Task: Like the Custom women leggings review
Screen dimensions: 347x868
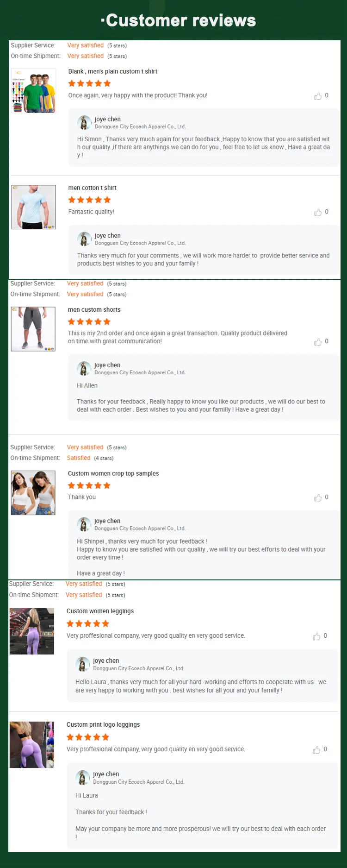Action: coord(316,636)
